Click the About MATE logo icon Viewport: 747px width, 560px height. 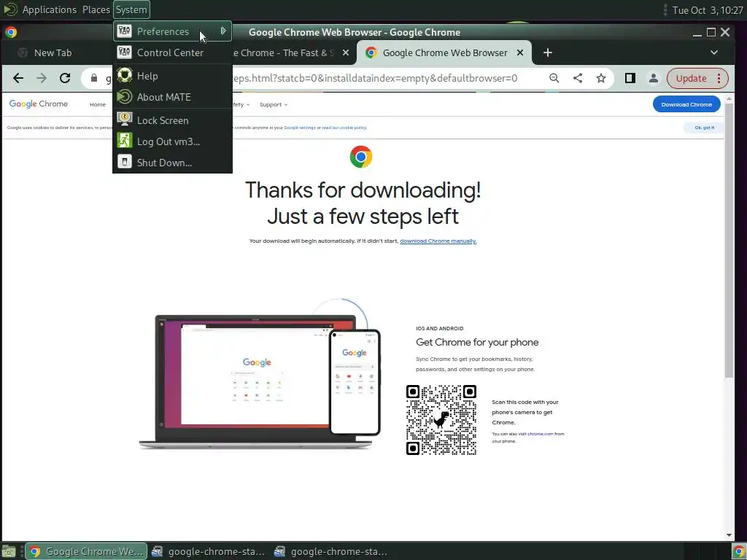[124, 97]
